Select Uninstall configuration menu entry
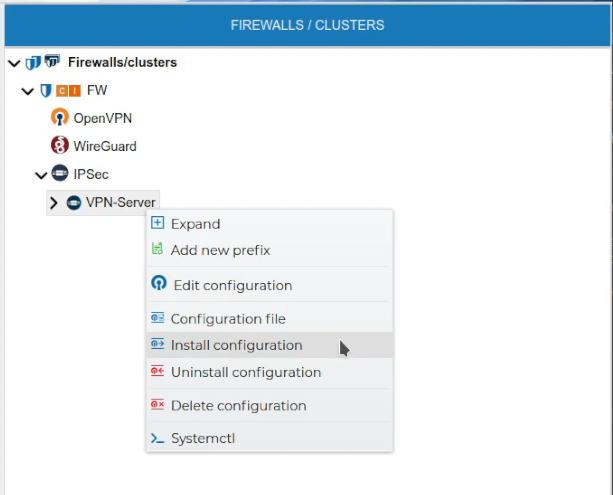The height and width of the screenshot is (495, 613). tap(245, 372)
